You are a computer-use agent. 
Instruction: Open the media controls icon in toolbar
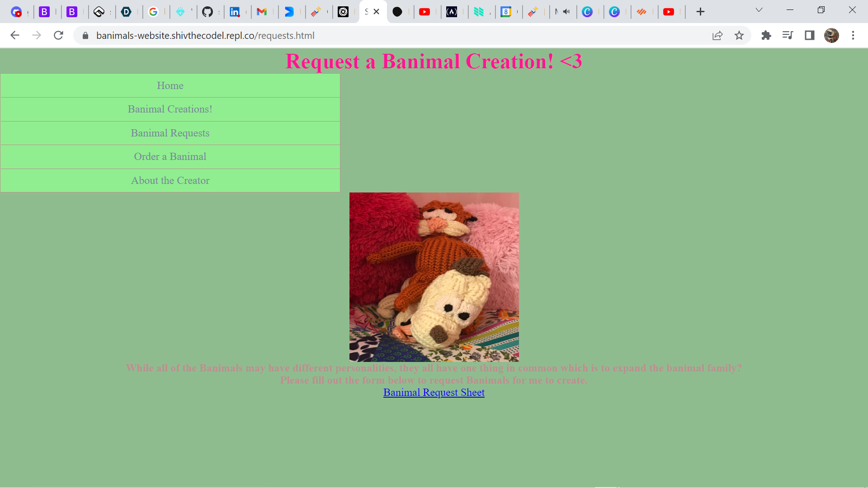788,35
